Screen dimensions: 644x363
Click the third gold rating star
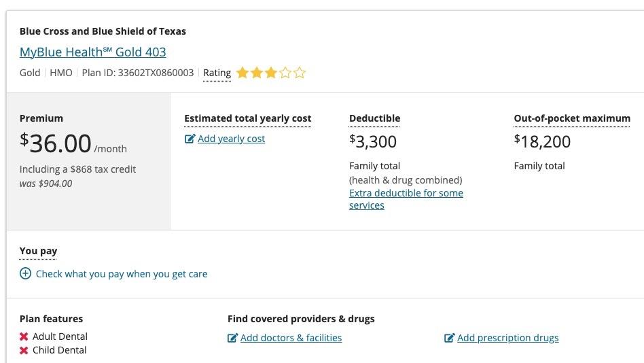tap(270, 73)
